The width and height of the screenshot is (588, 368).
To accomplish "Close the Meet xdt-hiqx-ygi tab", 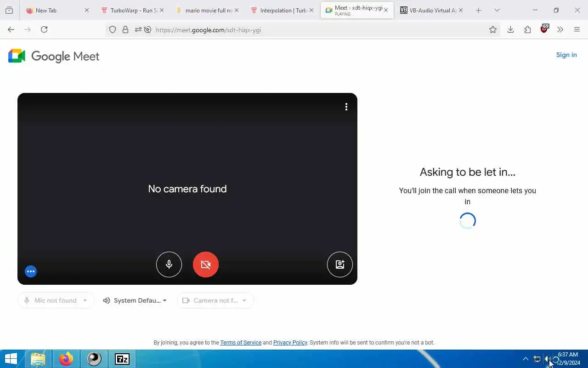I will coord(386,10).
